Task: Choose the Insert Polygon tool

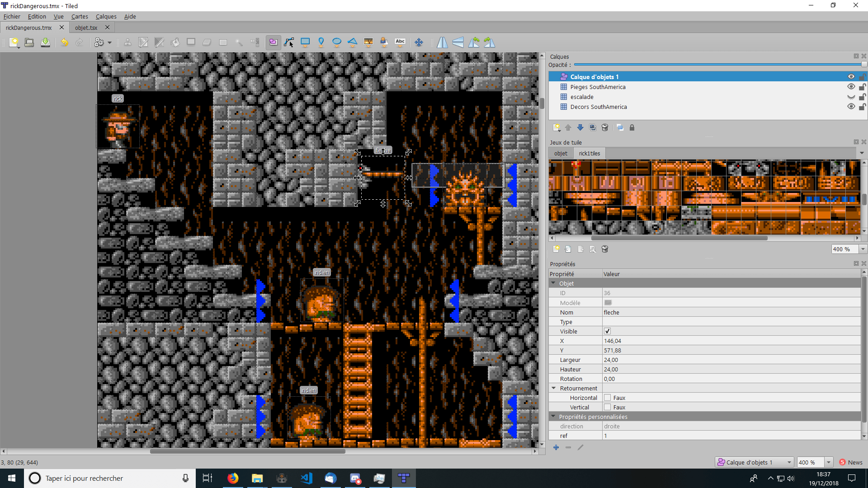Action: click(x=353, y=42)
